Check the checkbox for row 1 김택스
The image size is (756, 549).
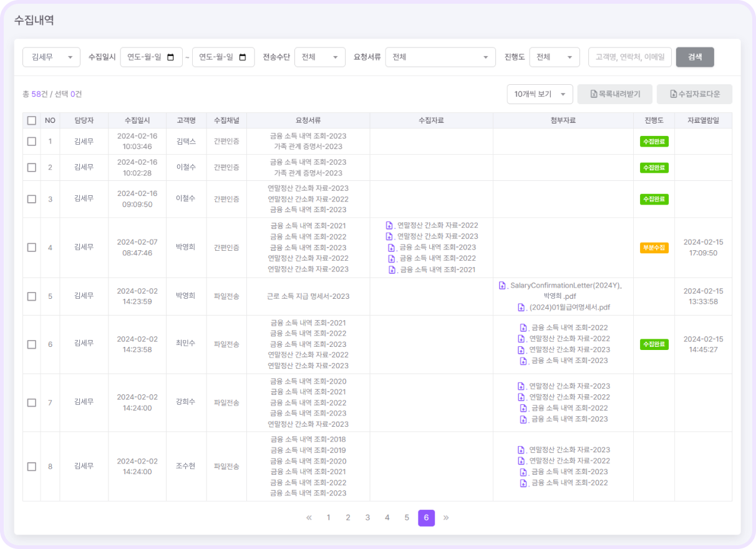[32, 142]
